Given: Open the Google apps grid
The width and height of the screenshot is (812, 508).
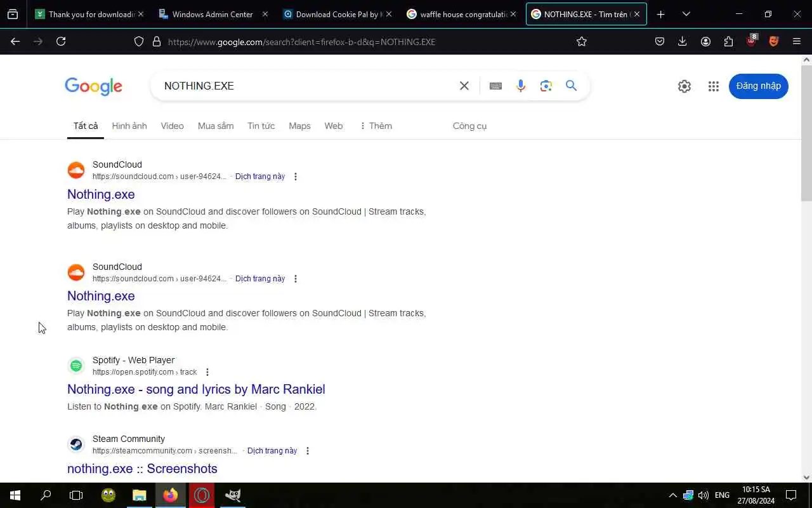Looking at the screenshot, I should [714, 86].
